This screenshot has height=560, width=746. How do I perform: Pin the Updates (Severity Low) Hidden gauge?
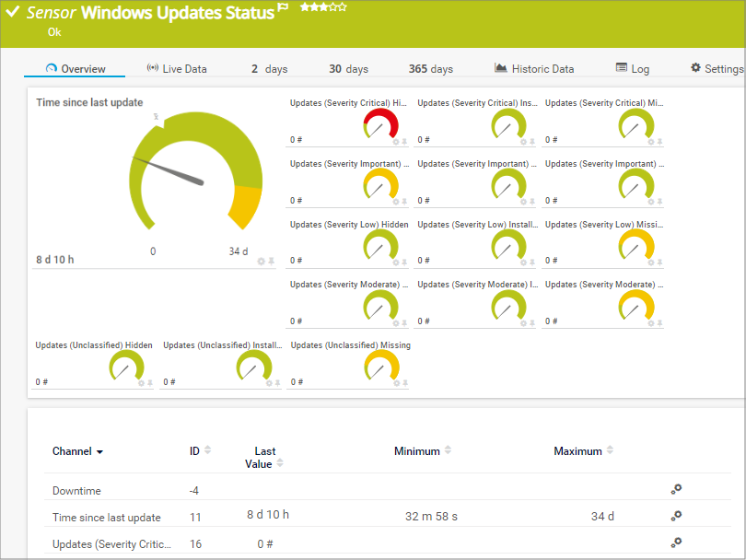coord(404,262)
